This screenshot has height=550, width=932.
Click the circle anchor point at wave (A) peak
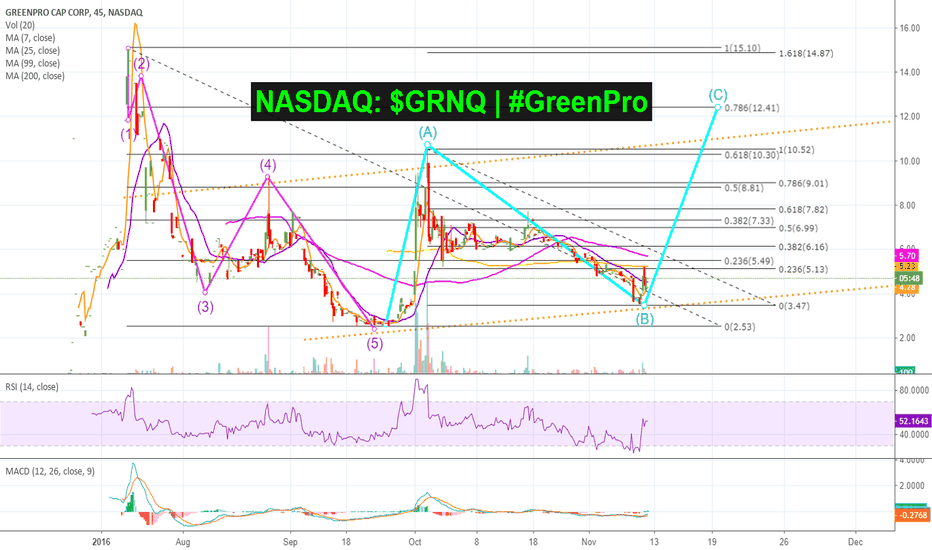(427, 145)
